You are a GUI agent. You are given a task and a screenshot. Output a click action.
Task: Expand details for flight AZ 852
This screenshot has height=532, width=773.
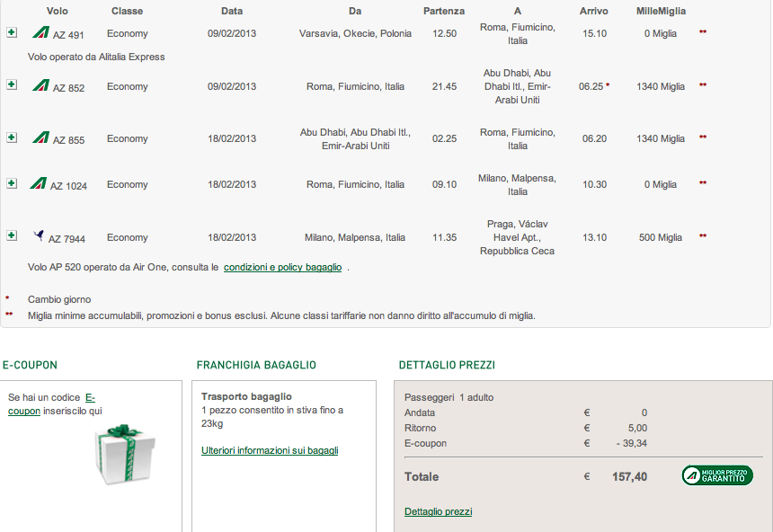click(12, 84)
